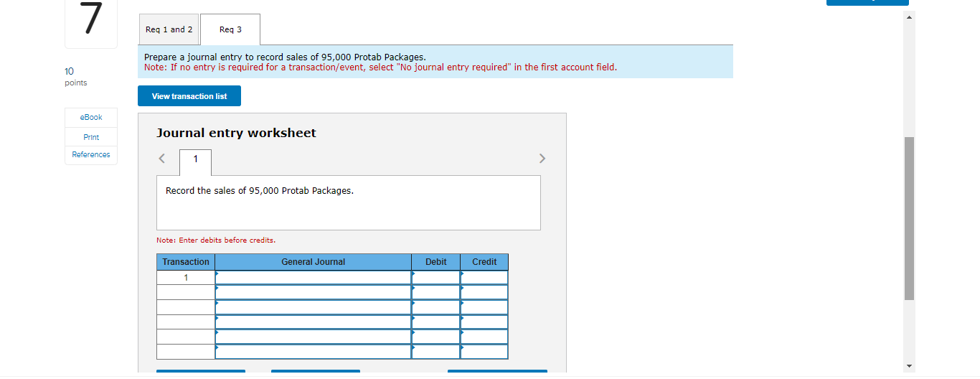The image size is (980, 379).
Task: Click the Credit field in the fourth row
Action: (484, 322)
